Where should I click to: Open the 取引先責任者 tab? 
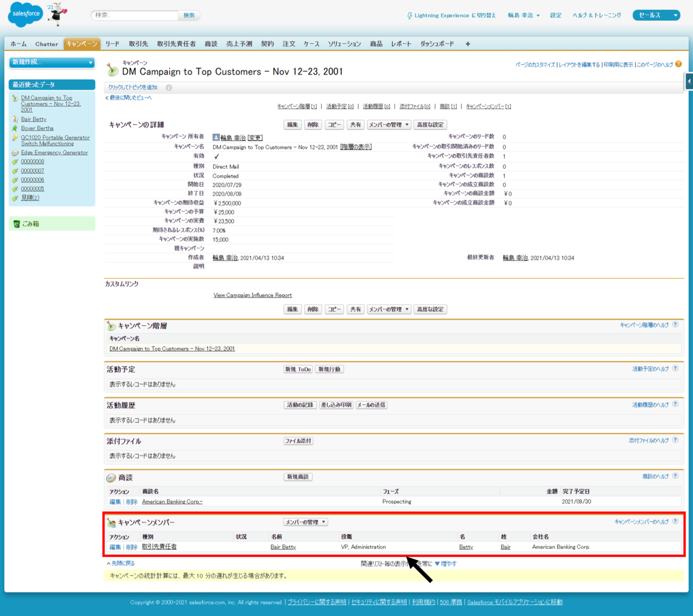[x=176, y=44]
